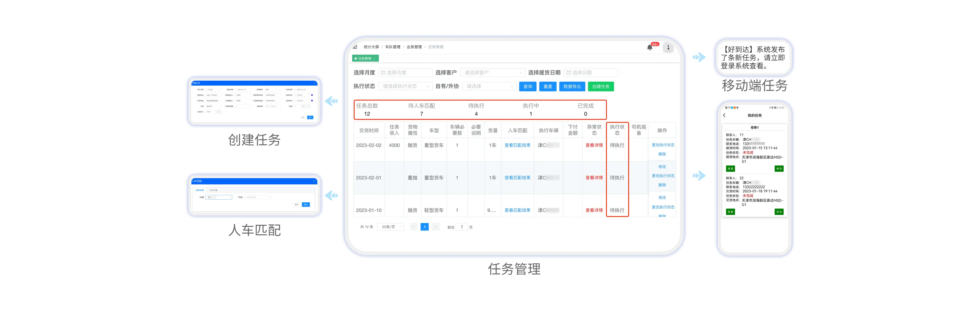
Task: Close the 人车匹配 dialog via x icon
Action: [x=314, y=181]
